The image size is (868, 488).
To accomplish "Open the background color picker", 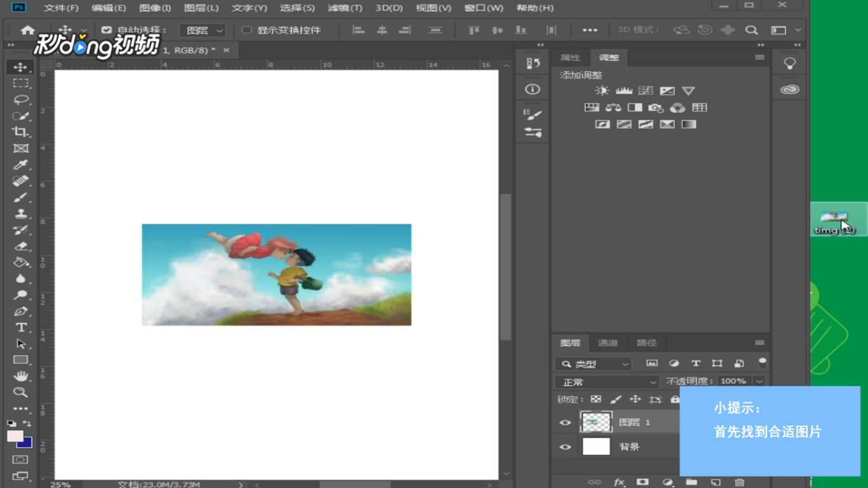I will click(x=26, y=443).
